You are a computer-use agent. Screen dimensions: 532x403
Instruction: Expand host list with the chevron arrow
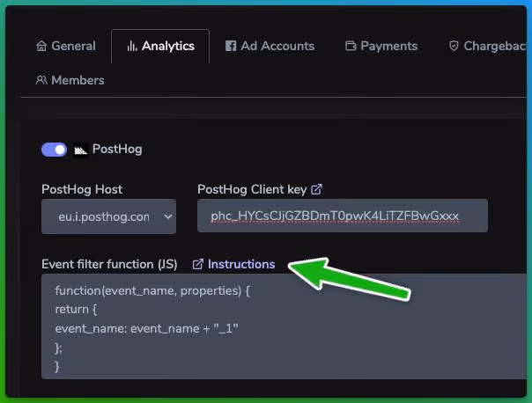click(167, 216)
